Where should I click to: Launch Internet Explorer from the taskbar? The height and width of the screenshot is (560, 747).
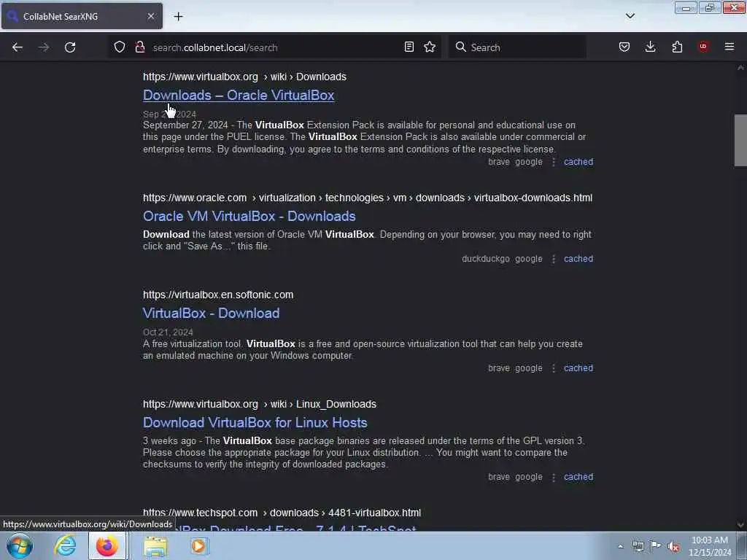[x=64, y=545]
